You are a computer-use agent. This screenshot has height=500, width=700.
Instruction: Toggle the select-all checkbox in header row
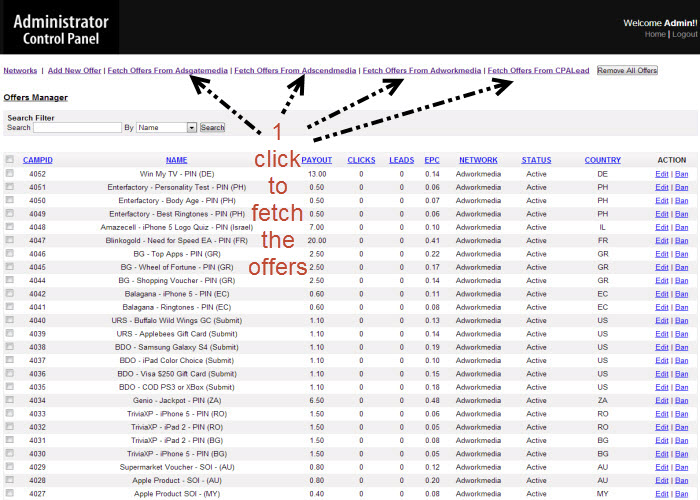coord(9,159)
